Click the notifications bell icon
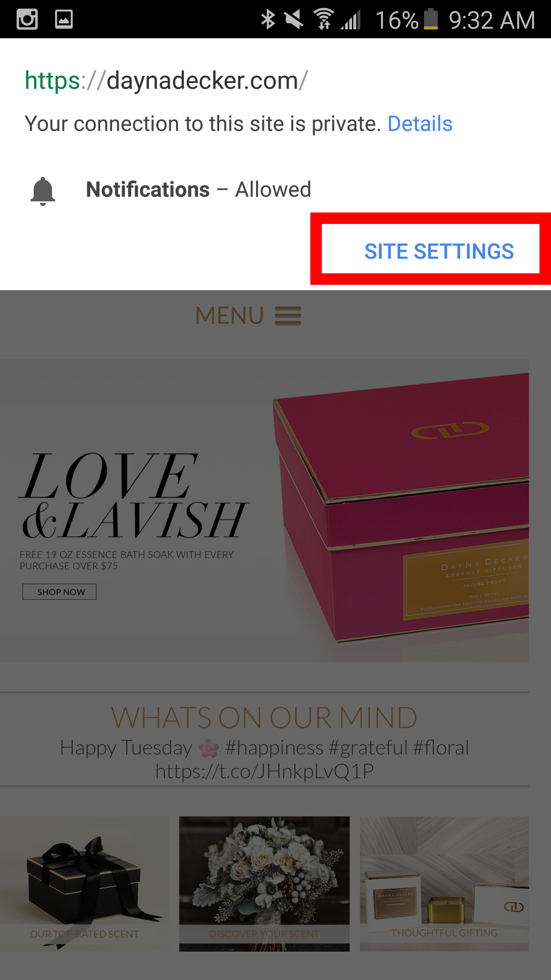This screenshot has width=551, height=980. point(43,191)
